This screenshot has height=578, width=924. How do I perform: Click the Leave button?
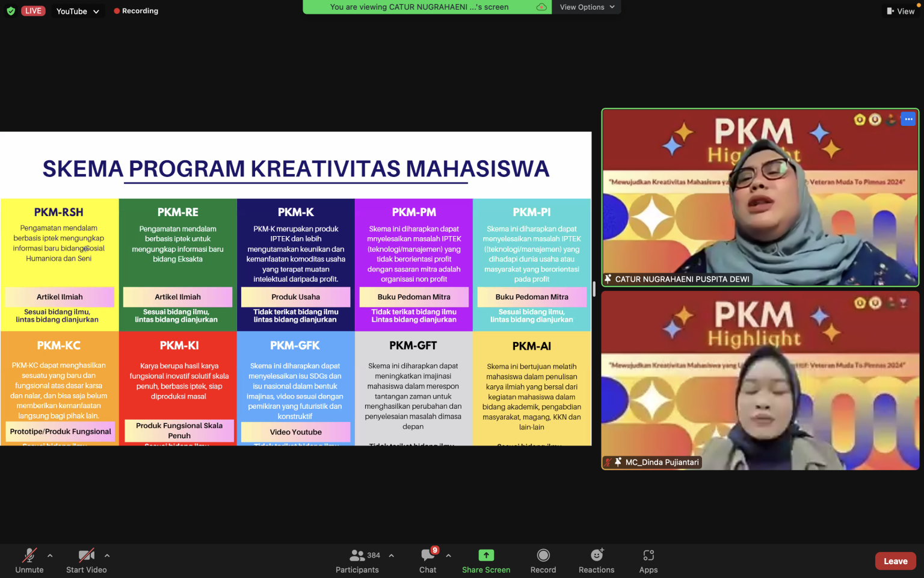point(895,560)
